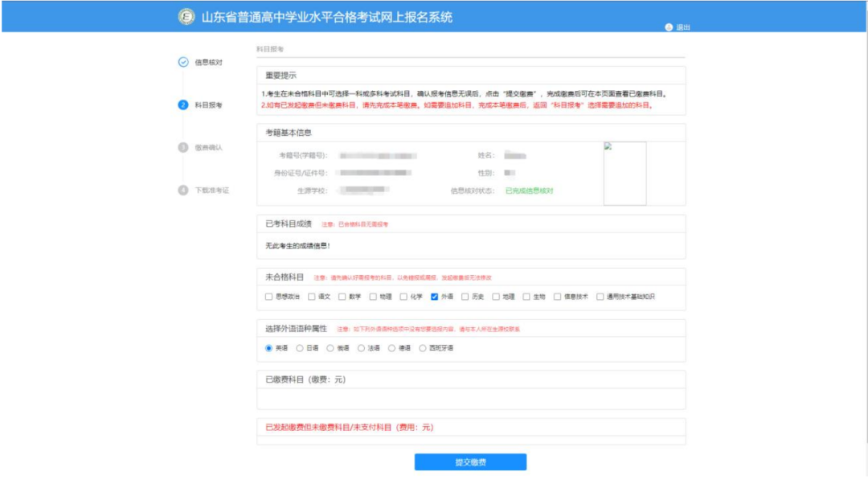Choose 西班牙语 as foreign language
Image resolution: width=868 pixels, height=480 pixels.
422,348
